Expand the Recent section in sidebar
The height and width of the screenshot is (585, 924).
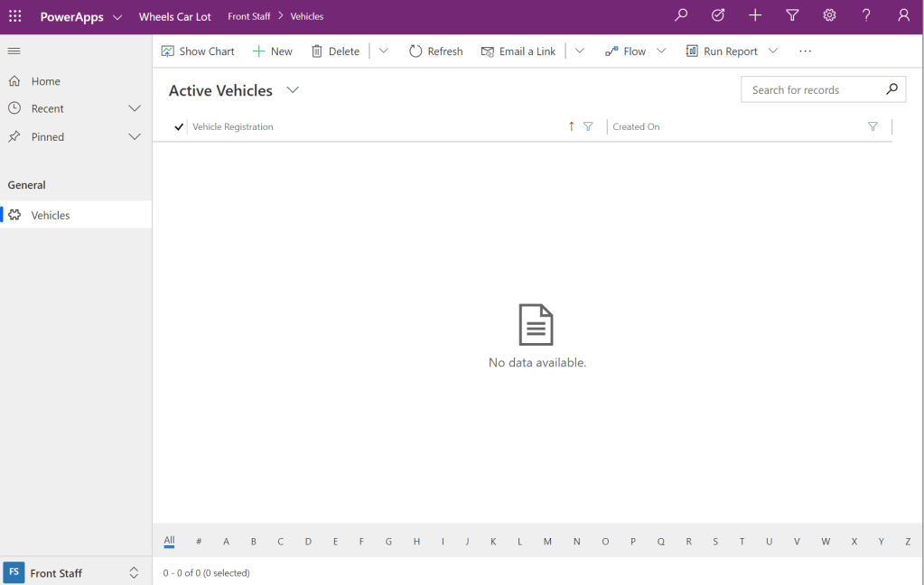tap(135, 108)
